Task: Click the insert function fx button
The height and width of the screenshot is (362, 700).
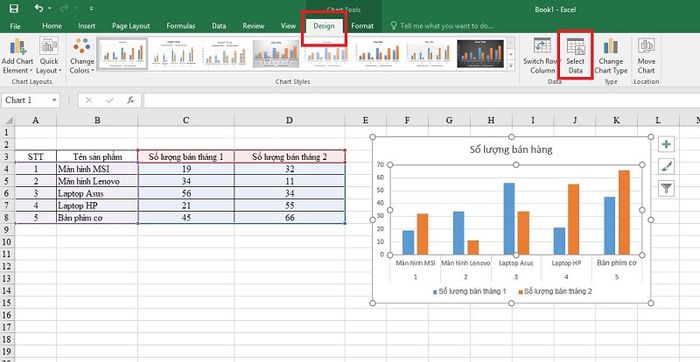Action: [x=130, y=100]
